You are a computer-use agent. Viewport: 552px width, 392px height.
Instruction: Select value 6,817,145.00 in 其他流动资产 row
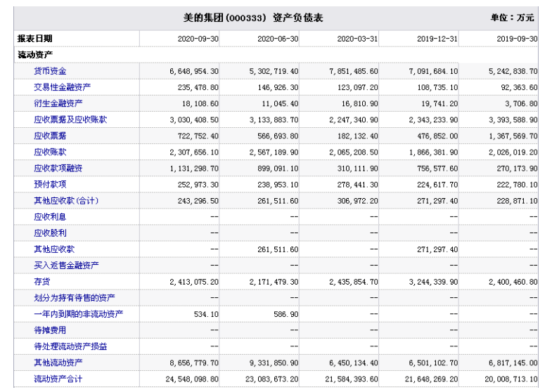point(513,362)
